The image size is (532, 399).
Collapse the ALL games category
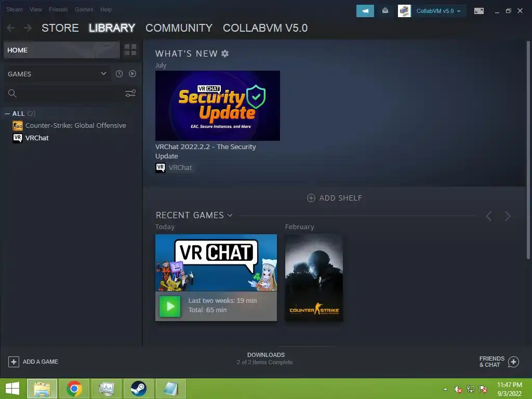coord(7,114)
